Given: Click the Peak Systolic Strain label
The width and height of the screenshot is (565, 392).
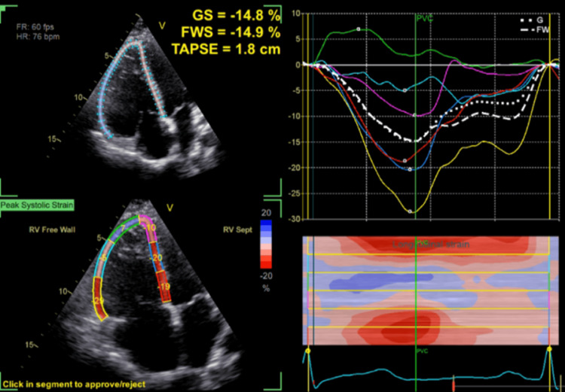Looking at the screenshot, I should [x=37, y=205].
